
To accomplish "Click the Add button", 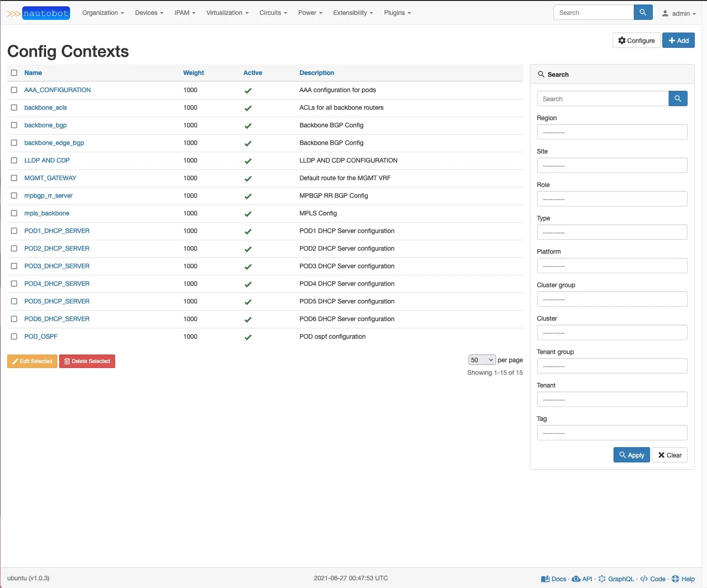I will 678,41.
